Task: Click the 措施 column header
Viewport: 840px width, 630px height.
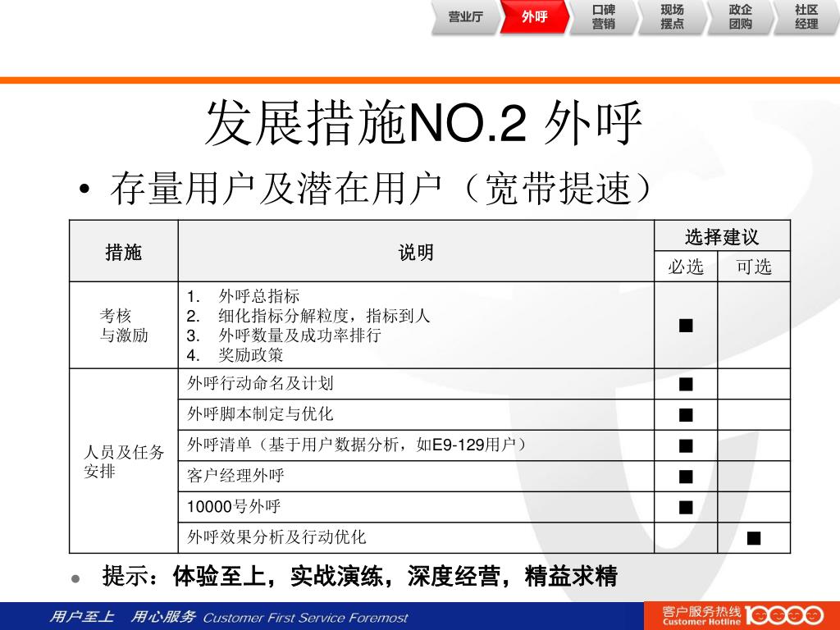Action: coord(124,252)
